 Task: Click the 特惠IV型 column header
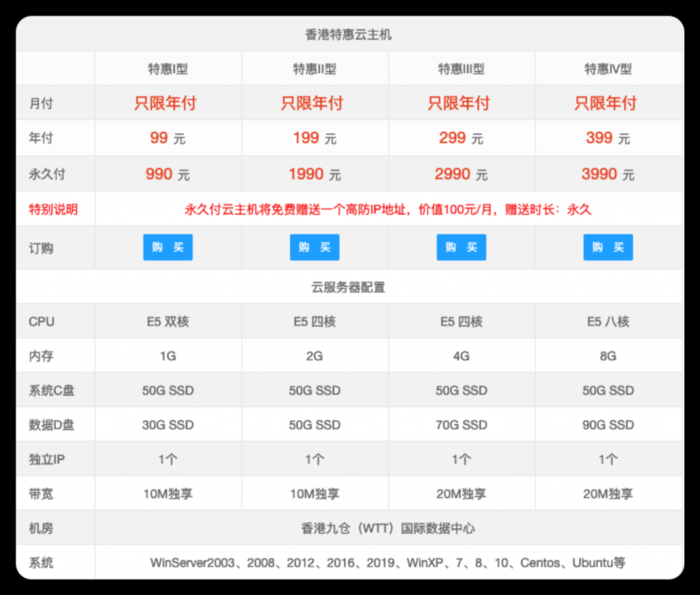point(608,69)
